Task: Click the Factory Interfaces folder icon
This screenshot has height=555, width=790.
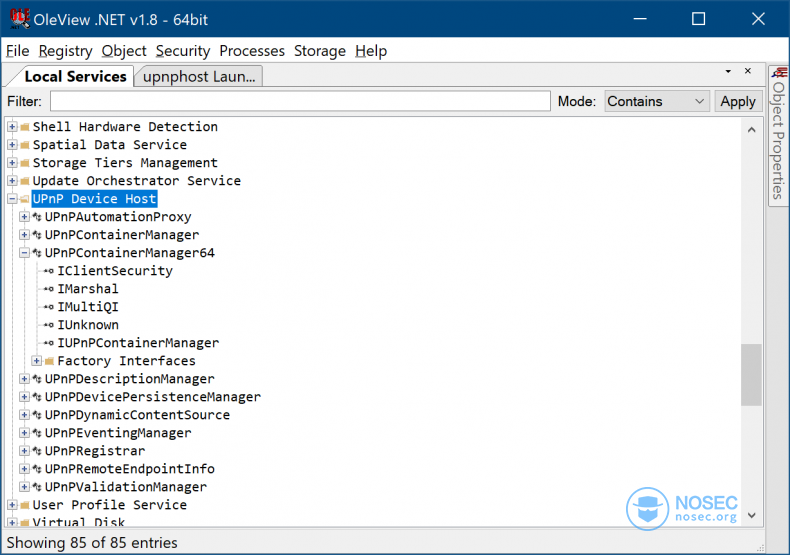Action: (49, 361)
